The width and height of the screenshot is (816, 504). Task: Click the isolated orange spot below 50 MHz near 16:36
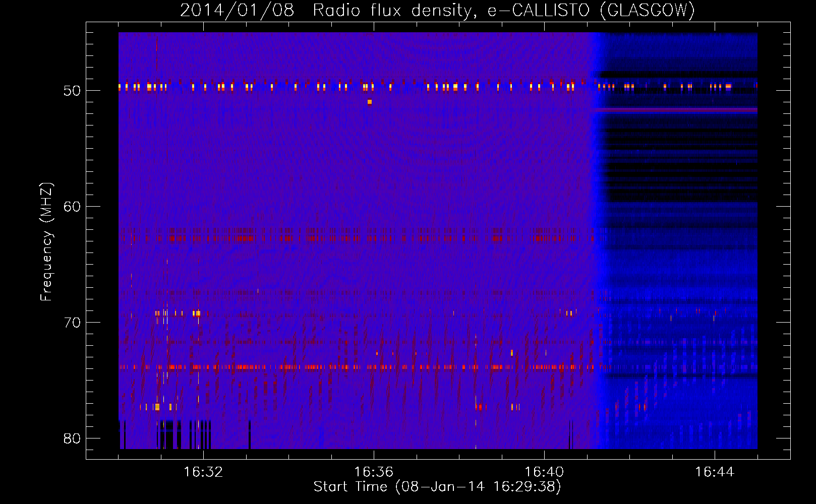tap(370, 102)
